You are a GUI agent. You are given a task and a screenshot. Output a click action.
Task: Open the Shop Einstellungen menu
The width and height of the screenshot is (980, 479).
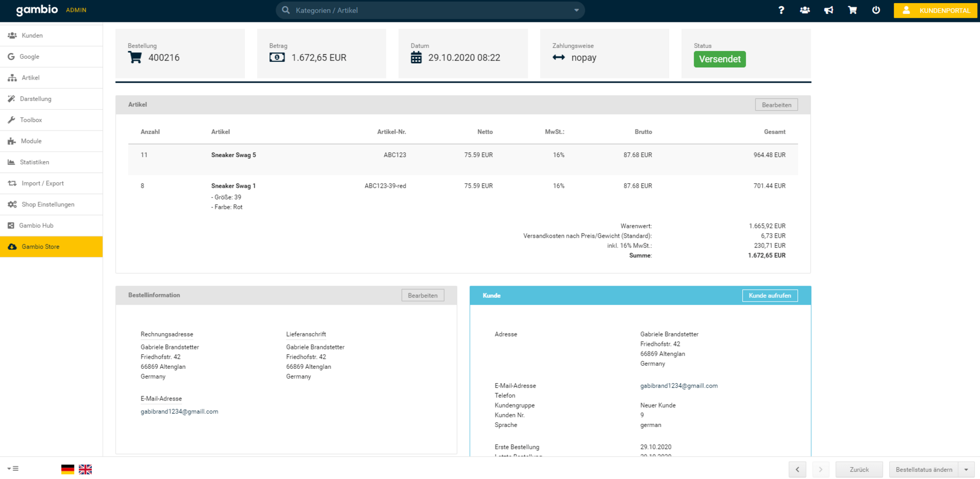click(x=47, y=205)
